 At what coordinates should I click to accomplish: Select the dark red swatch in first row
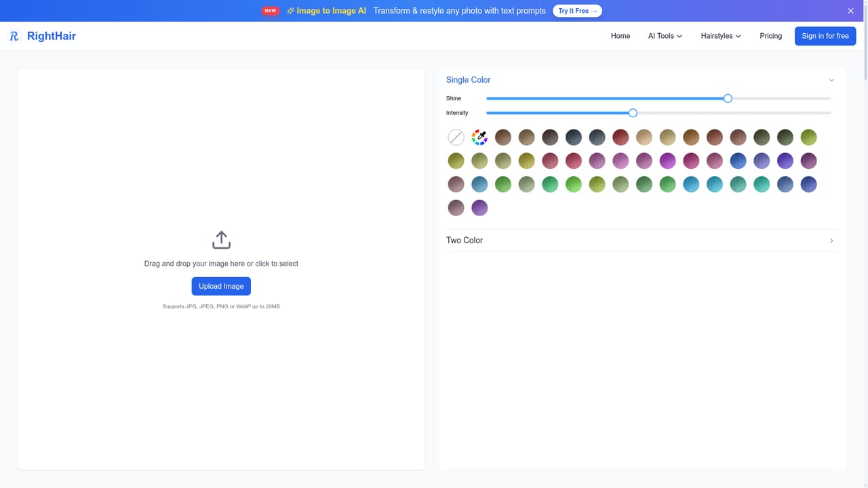[620, 138]
